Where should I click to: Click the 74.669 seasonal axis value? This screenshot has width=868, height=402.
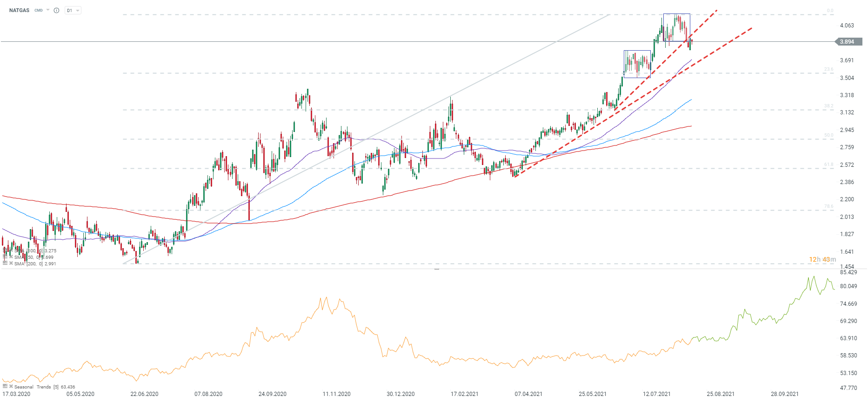click(848, 304)
